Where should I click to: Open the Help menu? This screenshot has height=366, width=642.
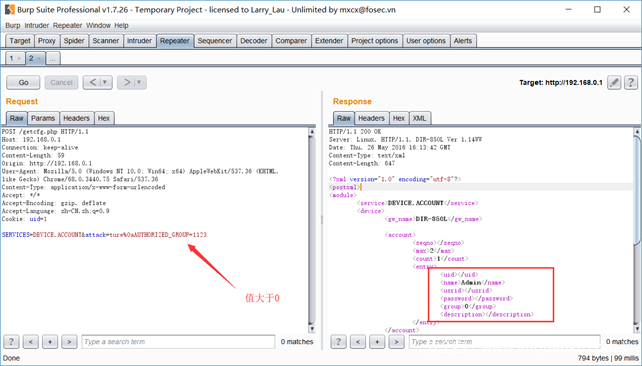pos(121,25)
